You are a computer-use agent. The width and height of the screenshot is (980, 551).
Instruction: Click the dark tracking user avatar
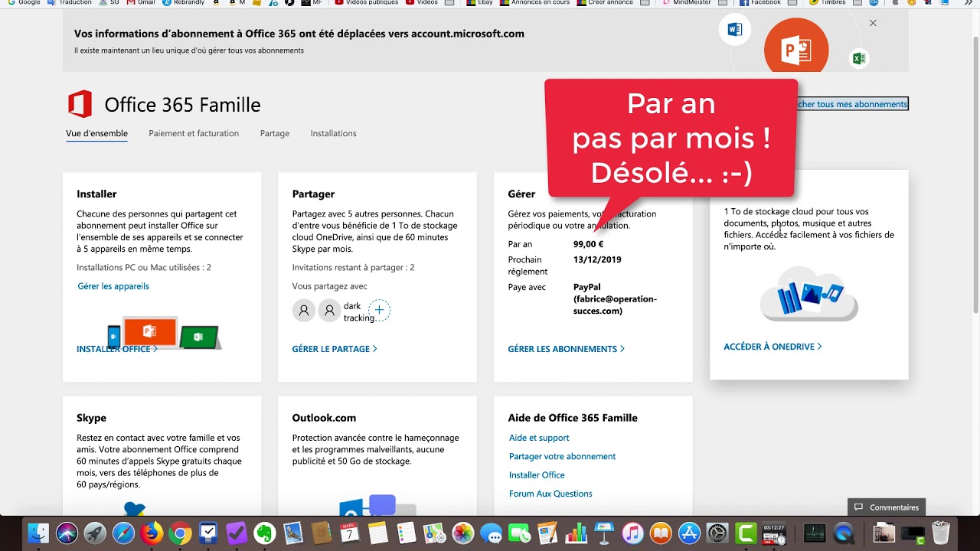tap(329, 310)
